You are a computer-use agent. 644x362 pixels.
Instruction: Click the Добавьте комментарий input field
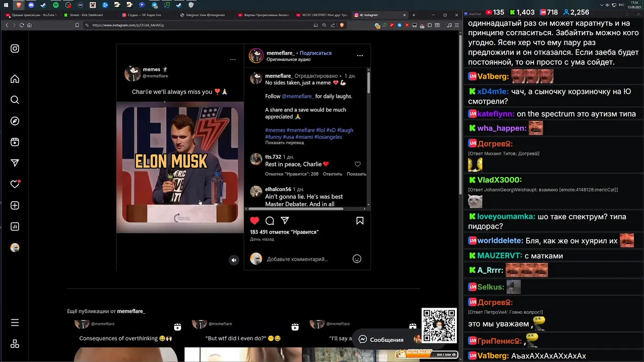[307, 259]
